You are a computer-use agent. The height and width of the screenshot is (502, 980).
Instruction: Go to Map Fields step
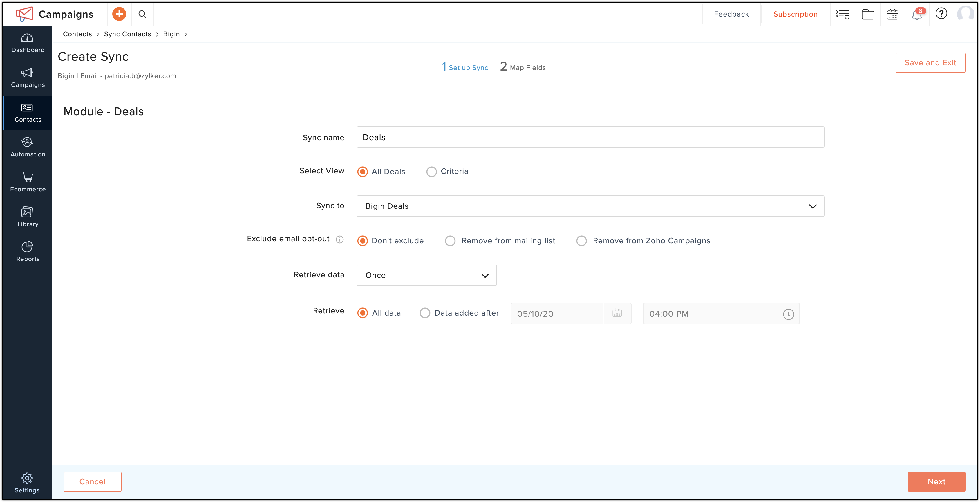[523, 67]
